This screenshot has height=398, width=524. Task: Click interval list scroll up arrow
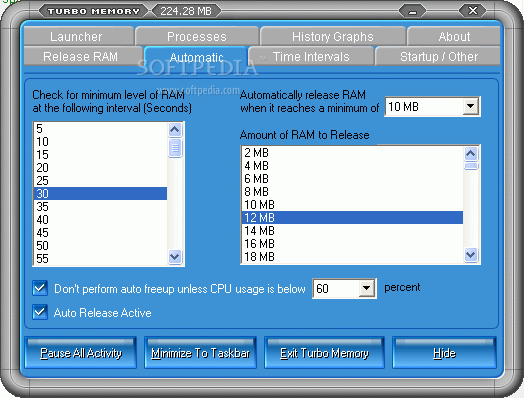pyautogui.click(x=175, y=130)
